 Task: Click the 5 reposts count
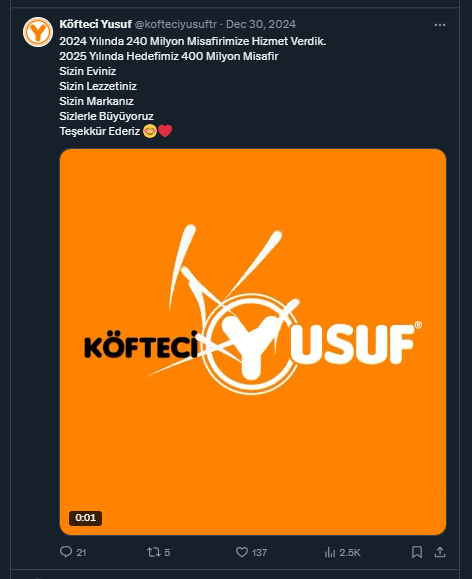(x=167, y=552)
